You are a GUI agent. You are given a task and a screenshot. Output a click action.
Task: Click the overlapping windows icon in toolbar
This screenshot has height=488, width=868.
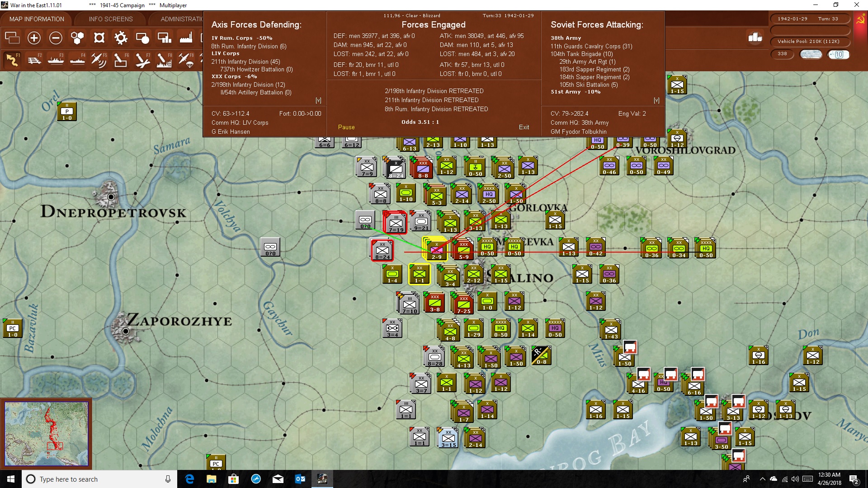coord(12,38)
